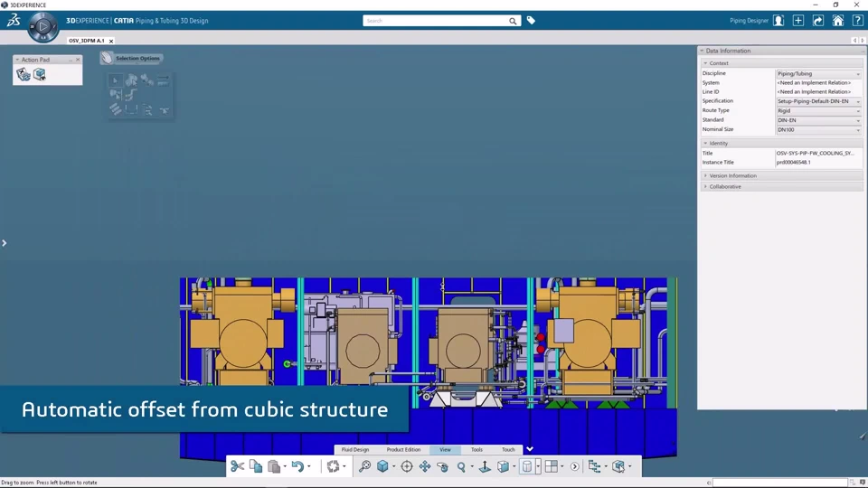Click the 3DEXPERIENCE compass play button
This screenshot has width=868, height=488.
pos(43,26)
